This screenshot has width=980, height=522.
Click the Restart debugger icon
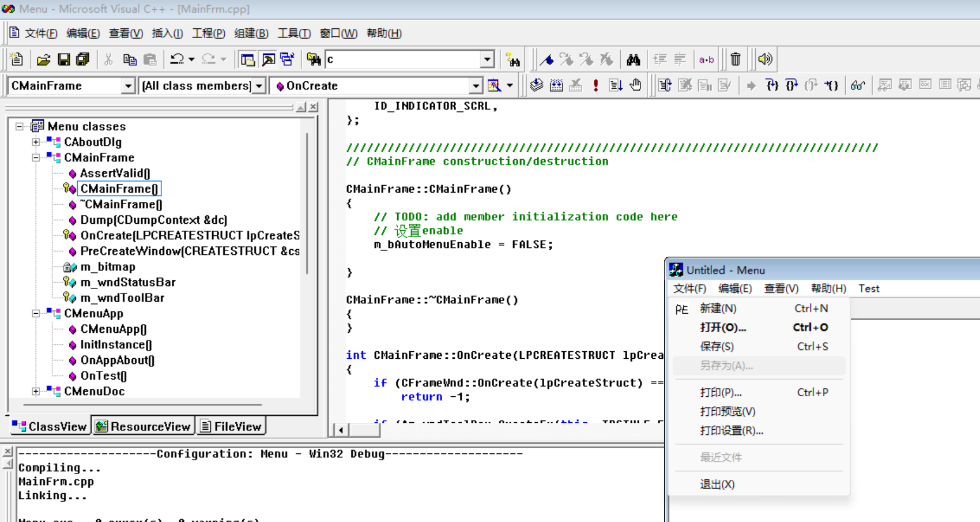(x=665, y=85)
